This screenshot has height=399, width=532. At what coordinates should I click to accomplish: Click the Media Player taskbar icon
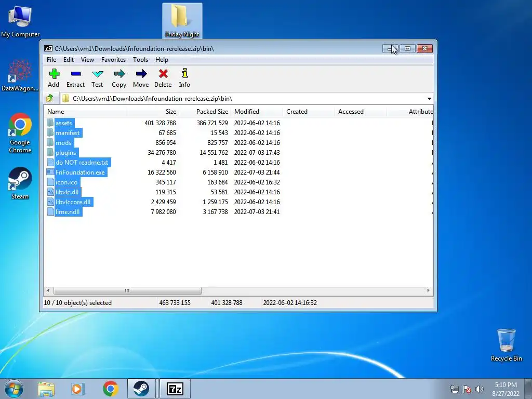[x=78, y=389]
